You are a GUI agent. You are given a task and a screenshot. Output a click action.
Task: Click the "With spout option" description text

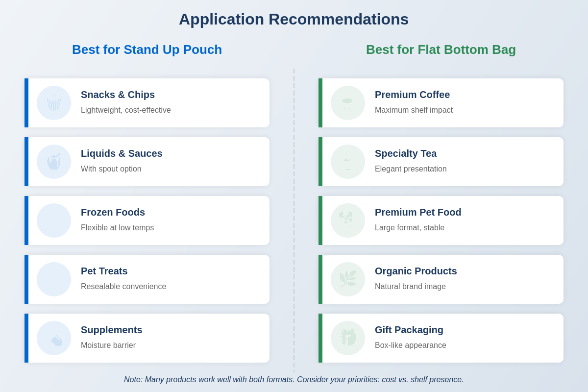pyautogui.click(x=111, y=169)
